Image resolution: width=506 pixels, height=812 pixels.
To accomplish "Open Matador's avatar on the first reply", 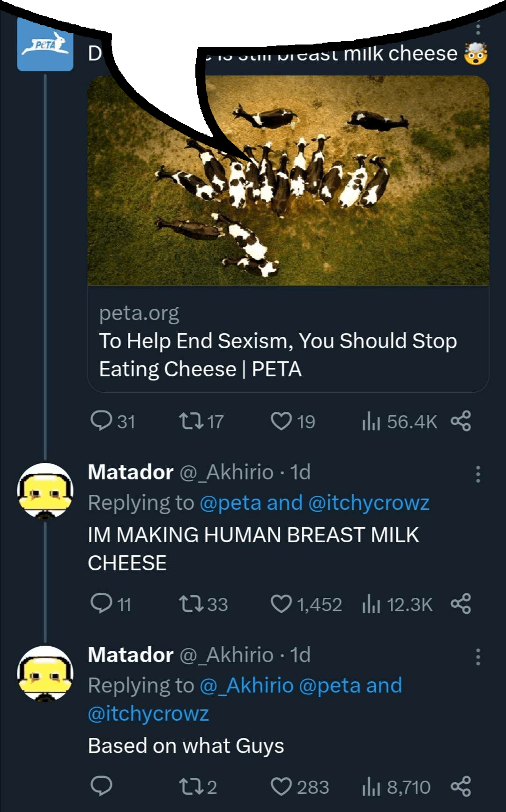I will point(45,490).
